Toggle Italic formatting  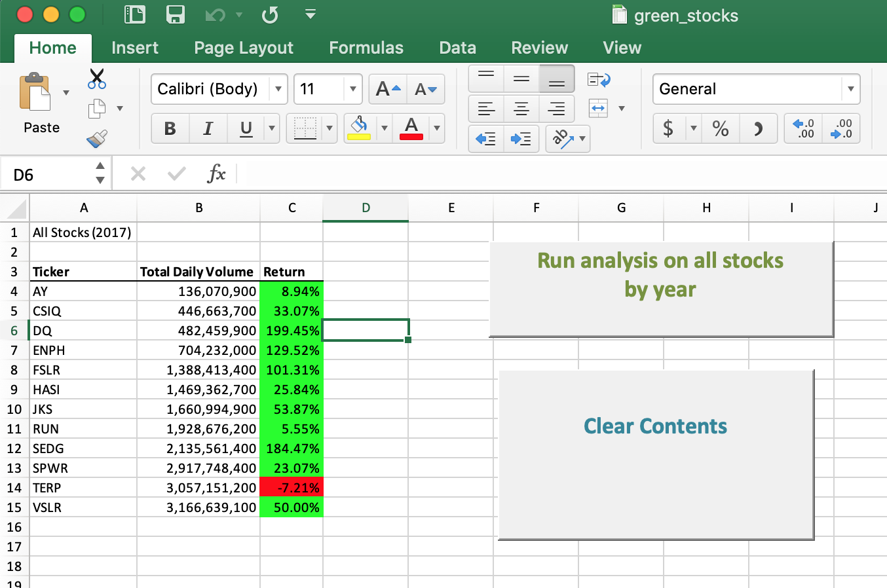[208, 128]
